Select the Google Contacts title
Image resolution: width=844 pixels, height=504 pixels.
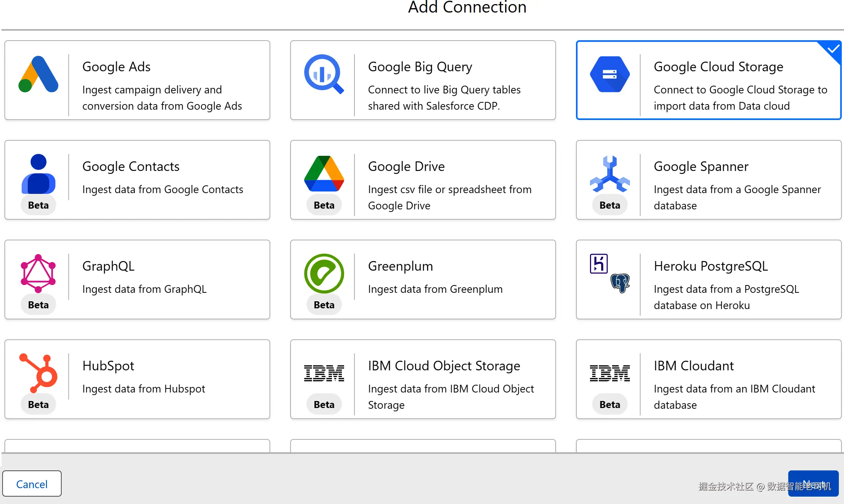click(x=131, y=167)
